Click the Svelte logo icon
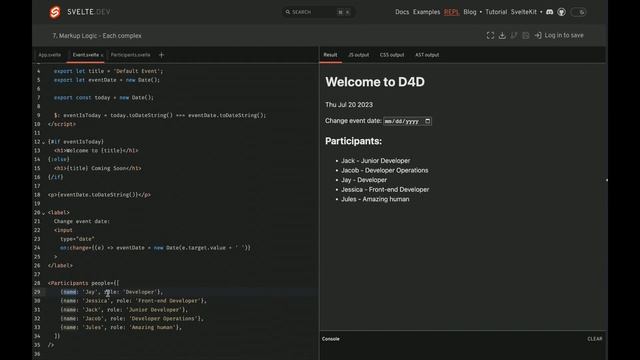The height and width of the screenshot is (360, 640). pos(55,12)
